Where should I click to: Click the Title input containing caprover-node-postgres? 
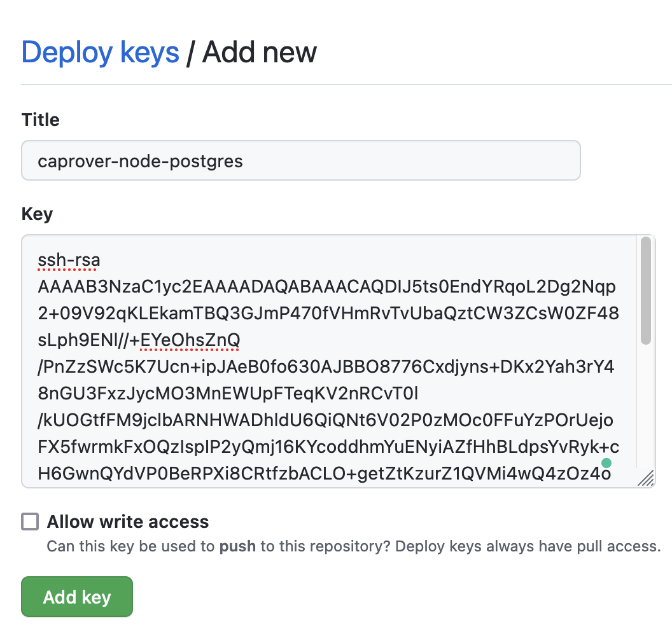click(301, 160)
